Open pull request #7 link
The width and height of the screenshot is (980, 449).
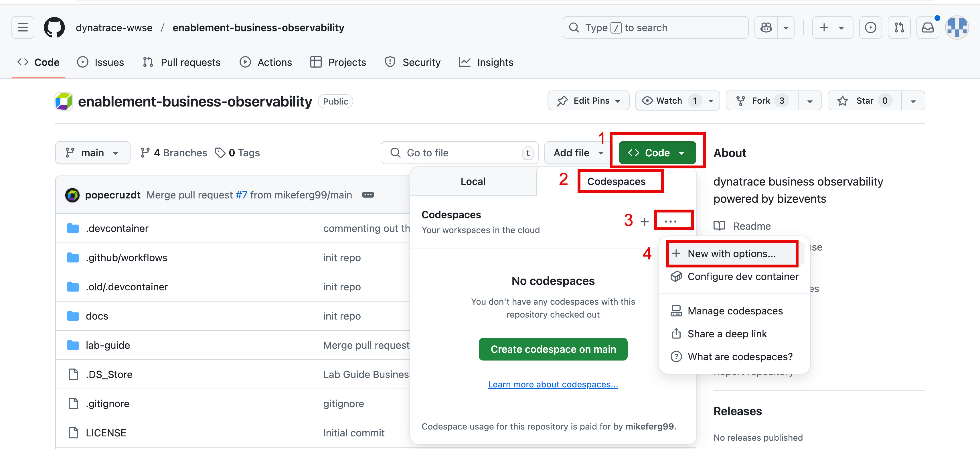click(241, 195)
